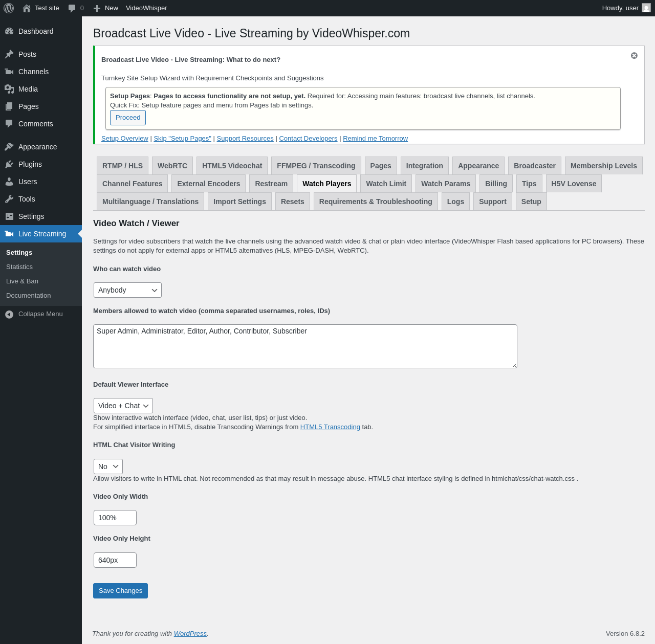The image size is (655, 644).
Task: Switch to the Import Settings tab
Action: [x=239, y=202]
